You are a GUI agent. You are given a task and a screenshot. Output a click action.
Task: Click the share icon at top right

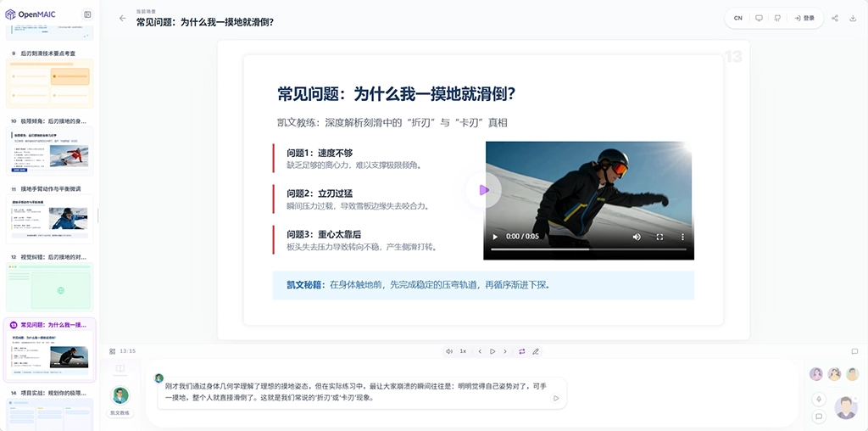tap(835, 18)
